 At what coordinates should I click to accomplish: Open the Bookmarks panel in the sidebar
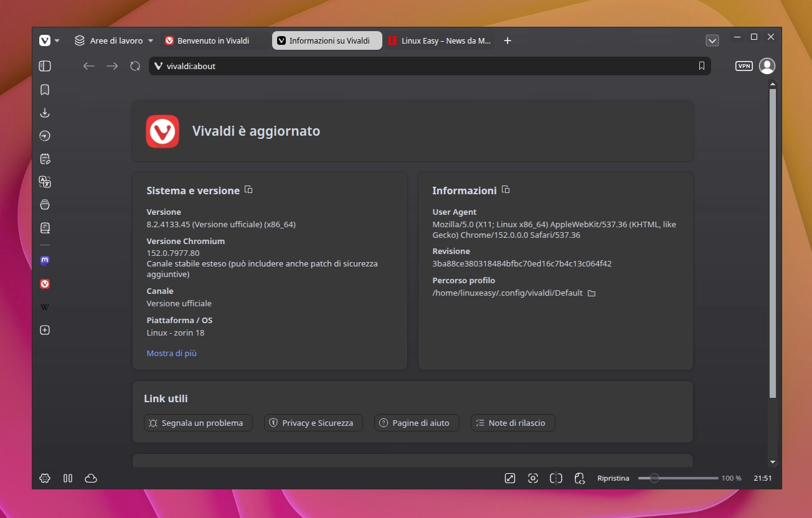(x=45, y=90)
